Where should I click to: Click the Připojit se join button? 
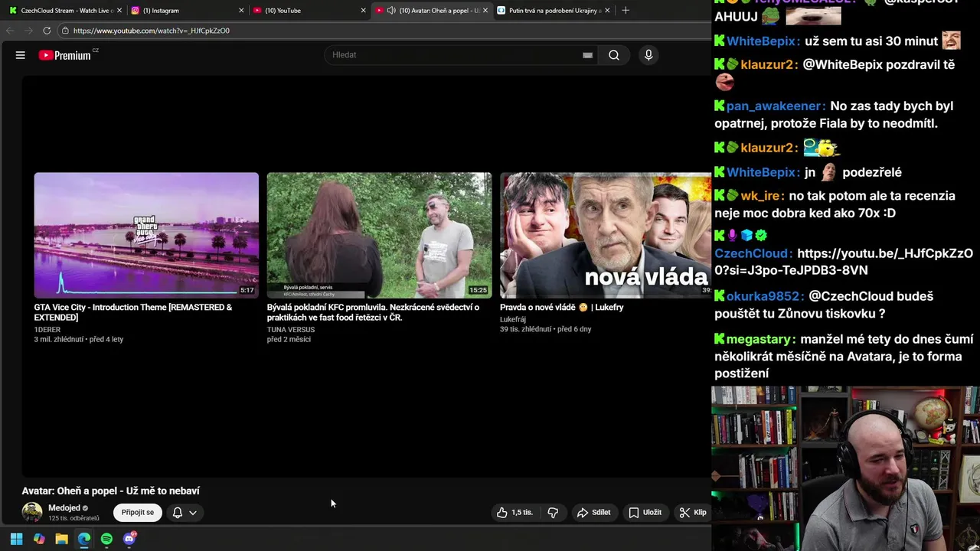[x=138, y=513]
